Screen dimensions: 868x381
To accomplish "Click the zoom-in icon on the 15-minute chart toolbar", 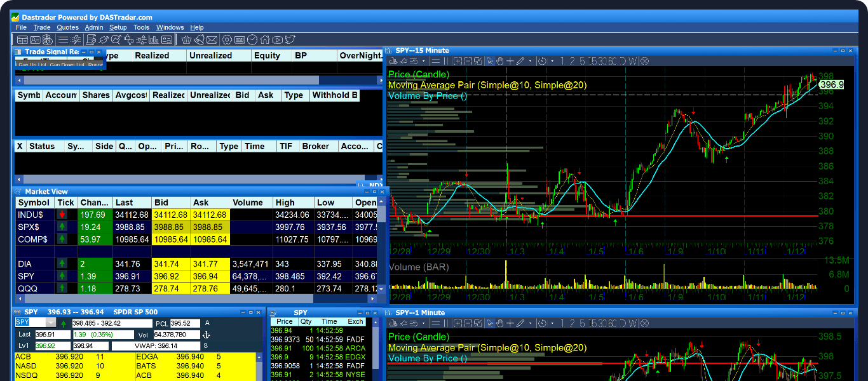I will pos(459,60).
